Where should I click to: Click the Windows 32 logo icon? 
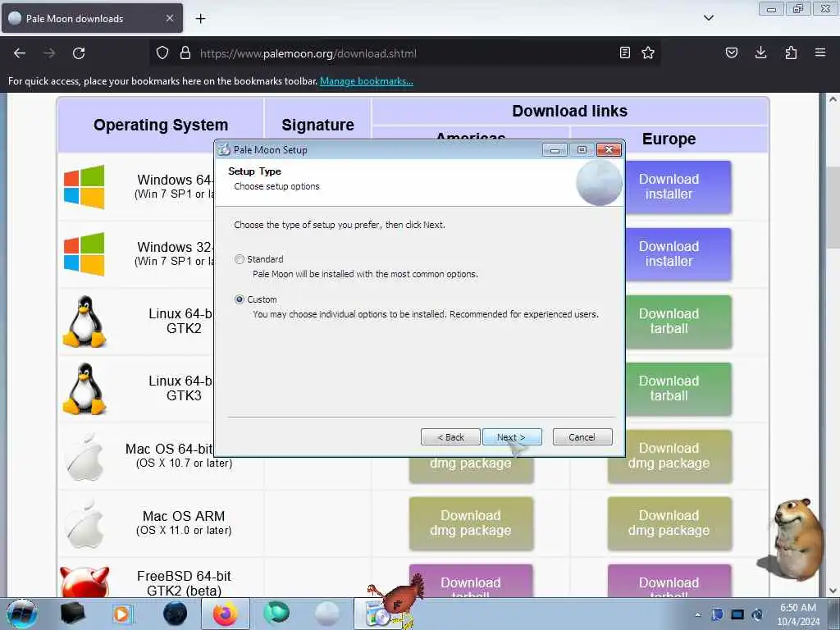coord(84,254)
